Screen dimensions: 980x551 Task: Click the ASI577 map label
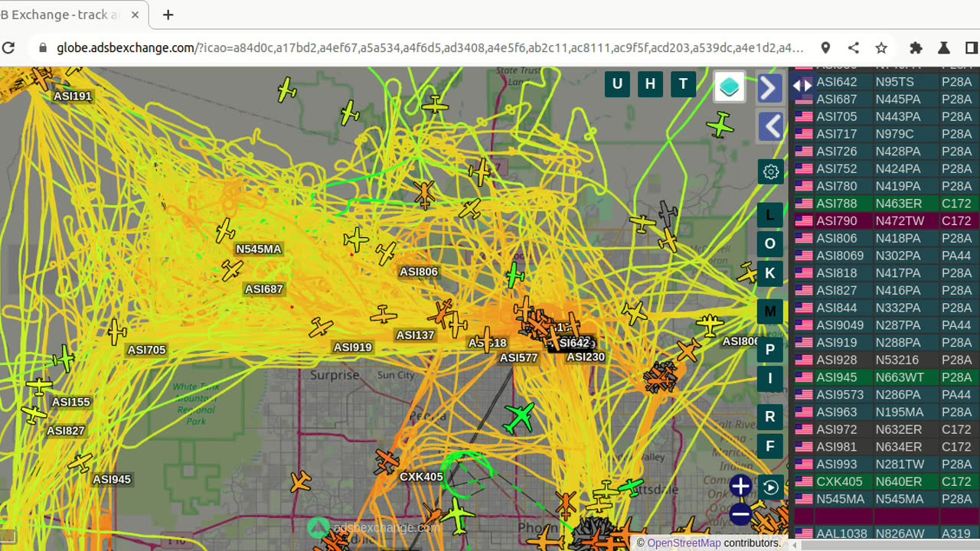pyautogui.click(x=519, y=357)
